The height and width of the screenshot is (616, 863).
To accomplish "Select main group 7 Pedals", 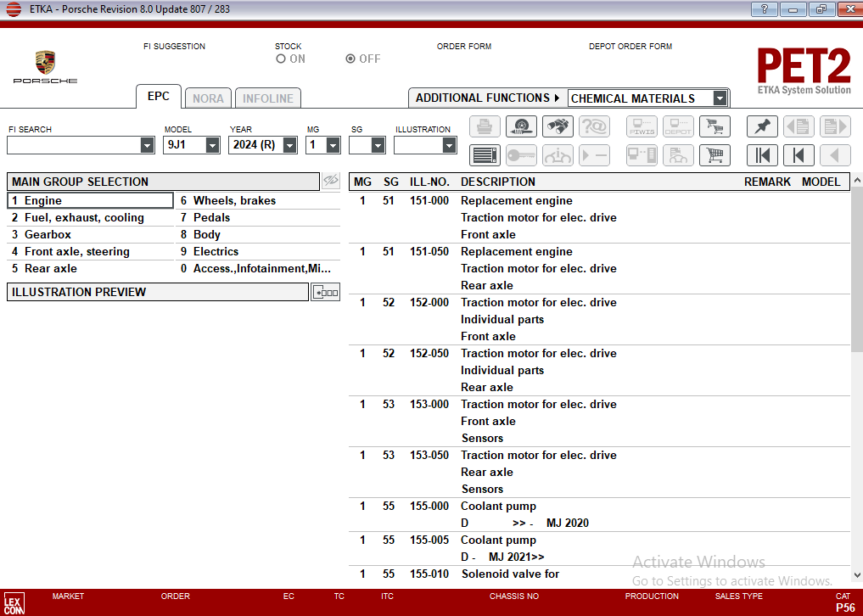I will 258,217.
